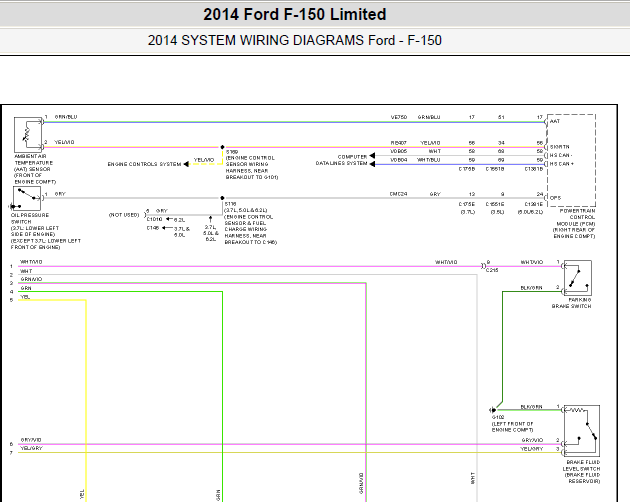
Task: Click the "2014 SYSTEM WIRING DIAGRAMS Ford - F-150" subtitle
Action: pos(295,41)
